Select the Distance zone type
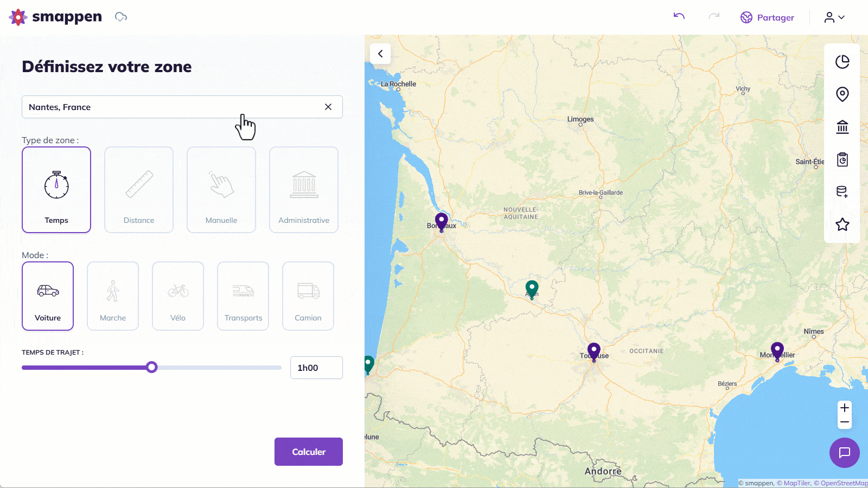The height and width of the screenshot is (488, 868). pyautogui.click(x=139, y=190)
